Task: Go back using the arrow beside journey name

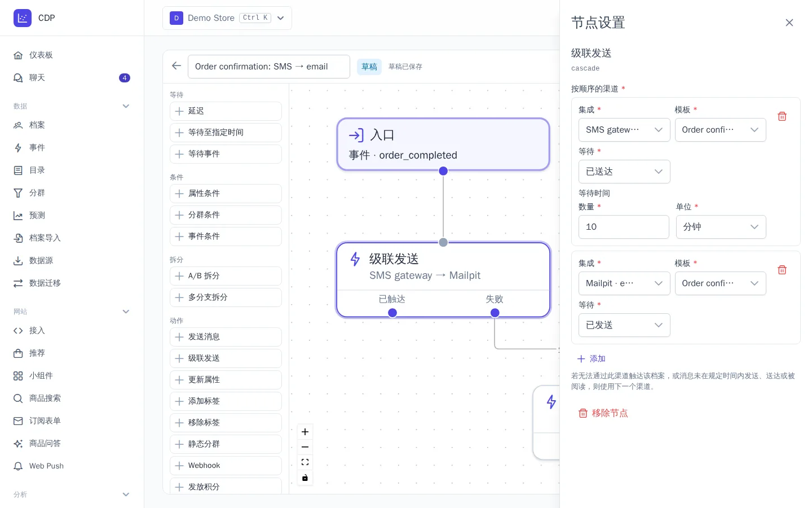Action: [x=176, y=66]
